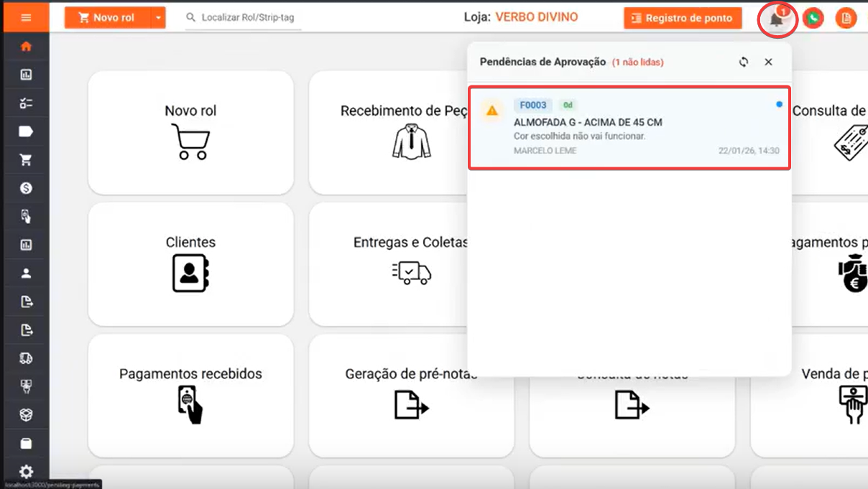
Task: Refresh the Pendências de Aprovação list
Action: [744, 62]
